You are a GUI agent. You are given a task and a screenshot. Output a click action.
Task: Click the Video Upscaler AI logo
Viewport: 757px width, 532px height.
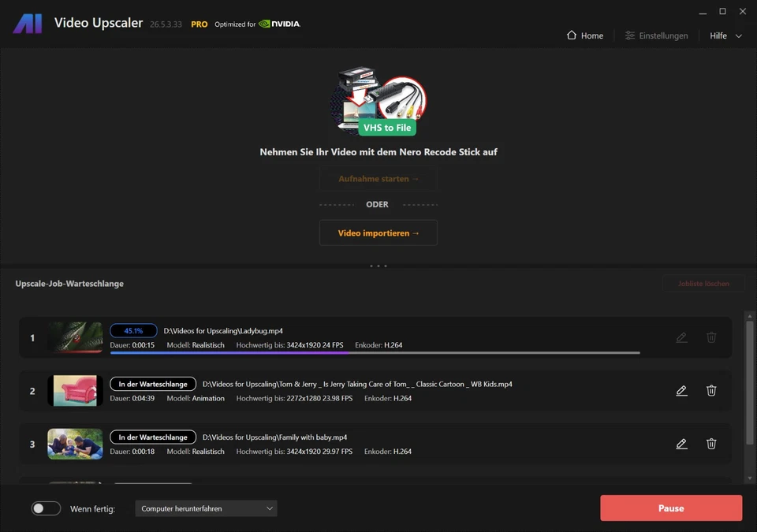tap(28, 23)
